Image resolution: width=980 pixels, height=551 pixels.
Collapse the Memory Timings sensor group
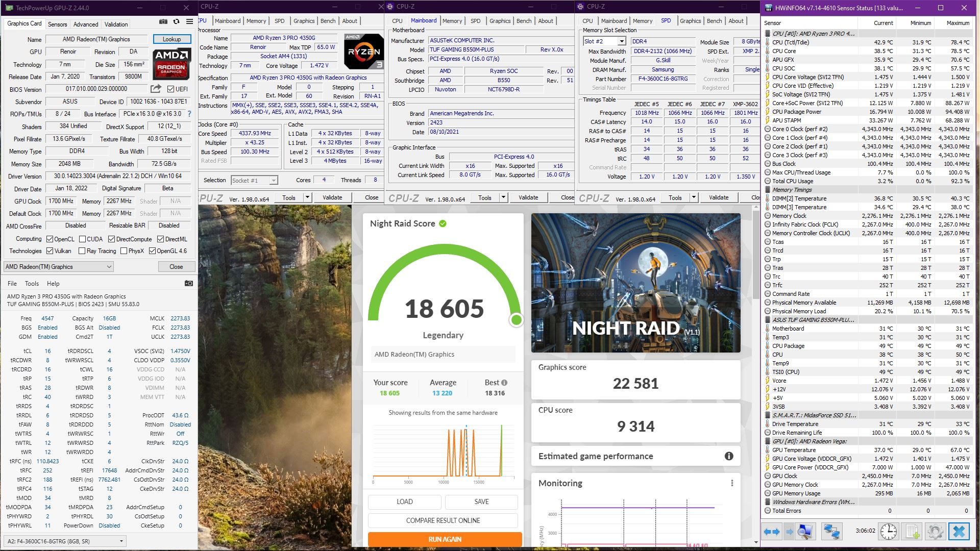[768, 190]
